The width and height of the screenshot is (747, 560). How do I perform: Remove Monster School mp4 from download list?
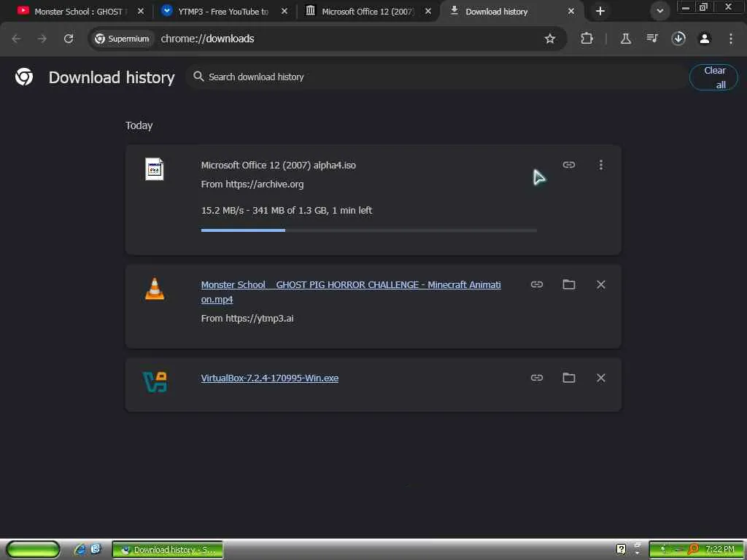[601, 284]
